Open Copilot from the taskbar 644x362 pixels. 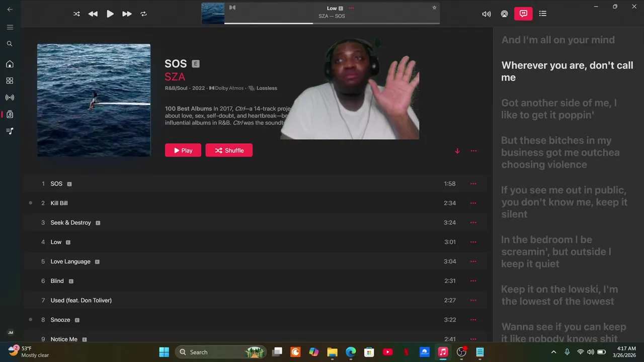coord(314,352)
